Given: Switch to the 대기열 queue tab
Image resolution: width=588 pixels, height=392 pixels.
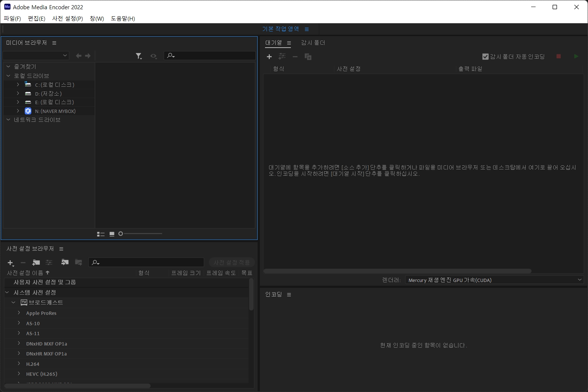Looking at the screenshot, I should 274,43.
